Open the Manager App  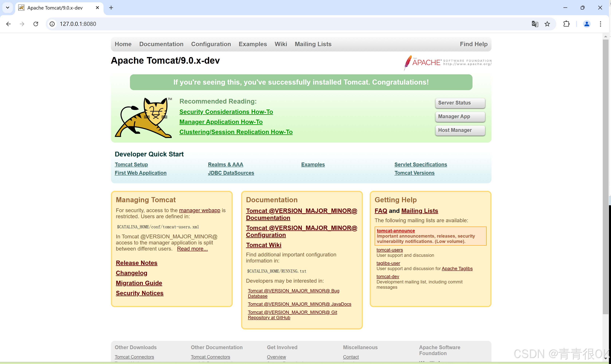tap(460, 117)
